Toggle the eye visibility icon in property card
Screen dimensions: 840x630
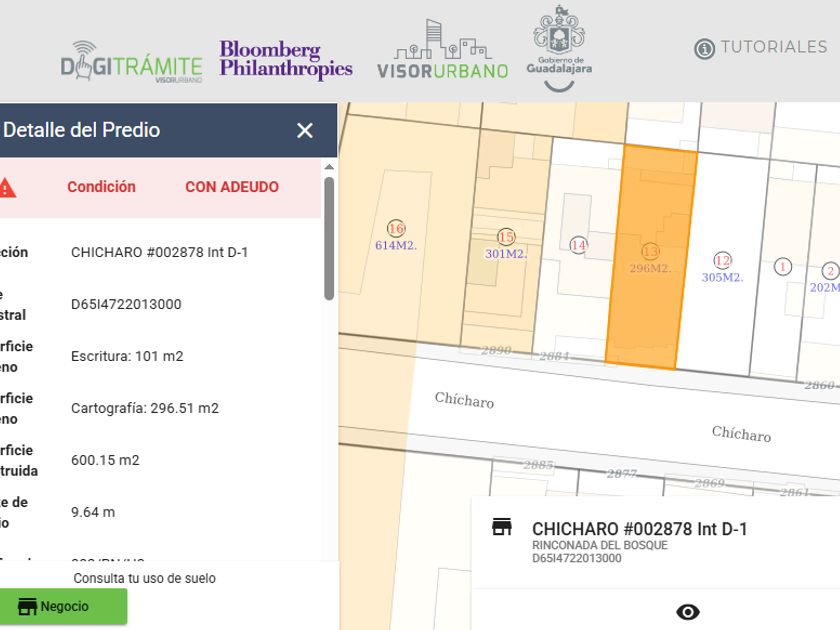pyautogui.click(x=688, y=612)
